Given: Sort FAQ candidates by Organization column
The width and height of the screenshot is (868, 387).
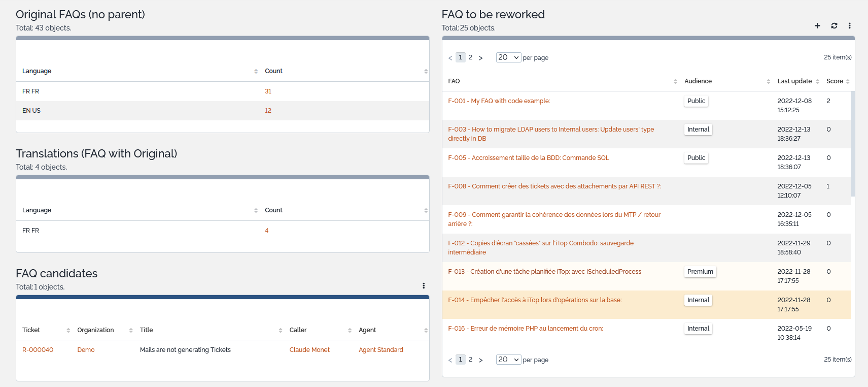Looking at the screenshot, I should [x=95, y=330].
